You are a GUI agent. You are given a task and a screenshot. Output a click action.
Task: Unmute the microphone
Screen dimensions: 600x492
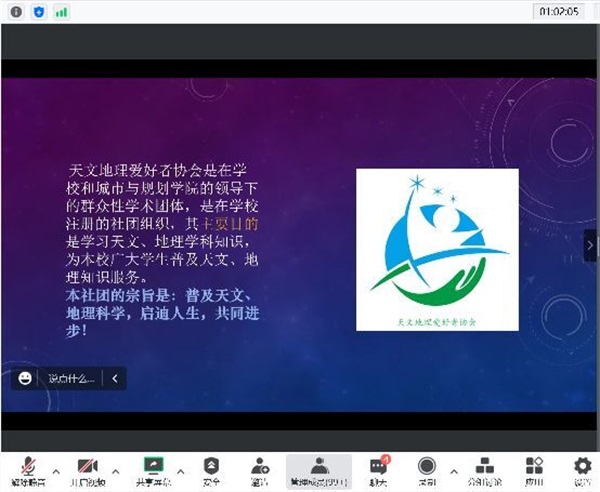coord(29,466)
